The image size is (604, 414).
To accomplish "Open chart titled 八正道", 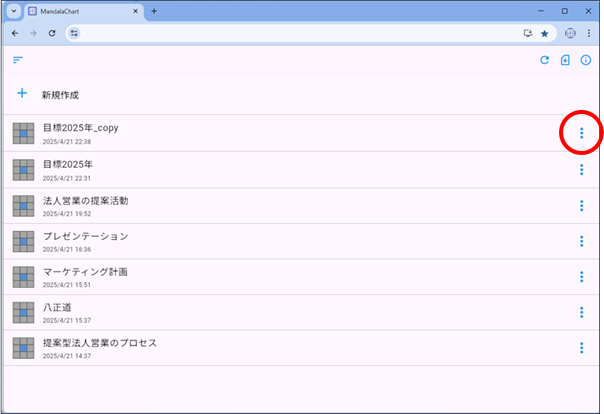I will [57, 307].
